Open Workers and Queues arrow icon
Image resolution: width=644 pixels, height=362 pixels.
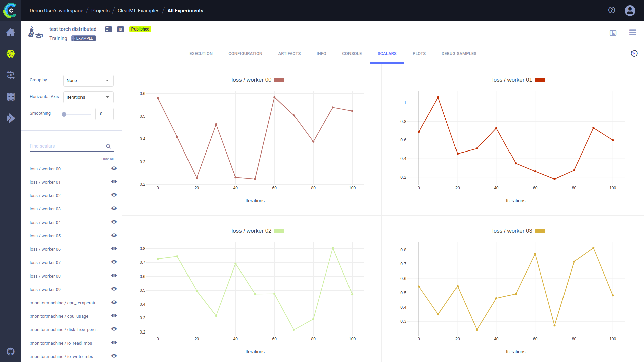[x=11, y=118]
